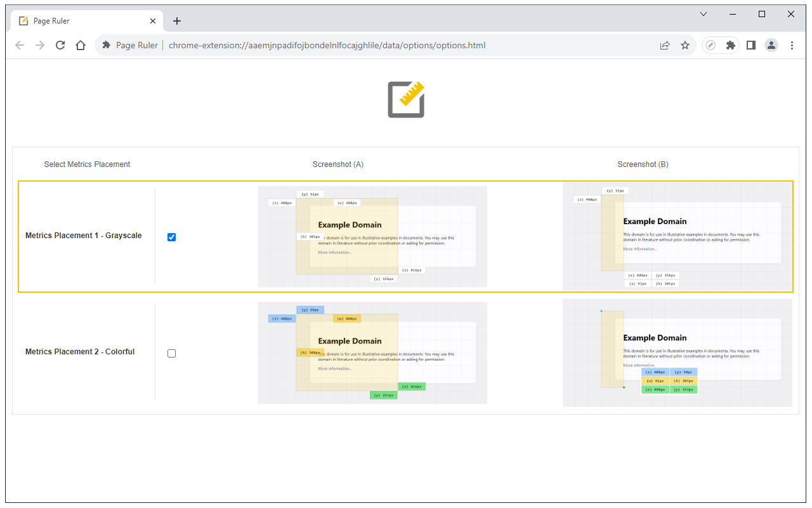The height and width of the screenshot is (508, 812).
Task: Go to the home page icon
Action: click(x=81, y=45)
